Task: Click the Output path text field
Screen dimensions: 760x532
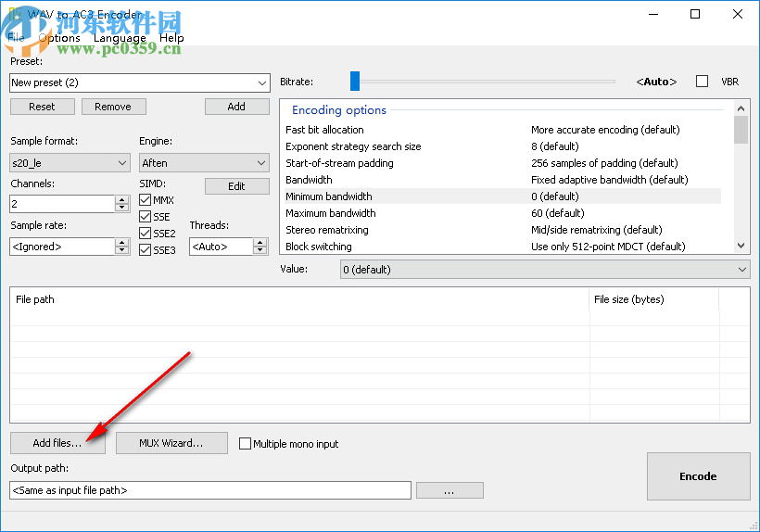Action: point(210,490)
